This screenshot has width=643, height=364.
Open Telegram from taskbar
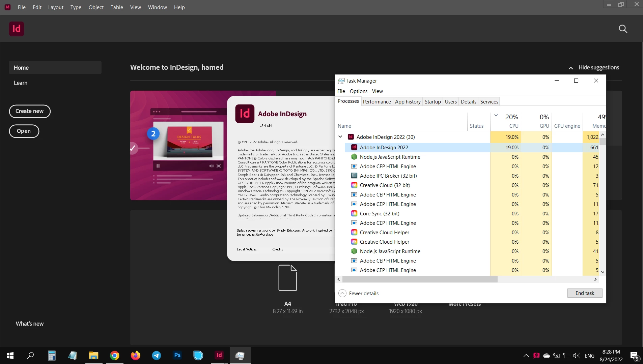[157, 356]
